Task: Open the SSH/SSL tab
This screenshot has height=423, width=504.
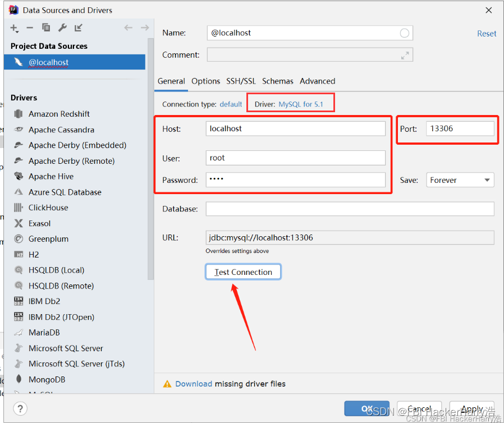Action: tap(241, 81)
